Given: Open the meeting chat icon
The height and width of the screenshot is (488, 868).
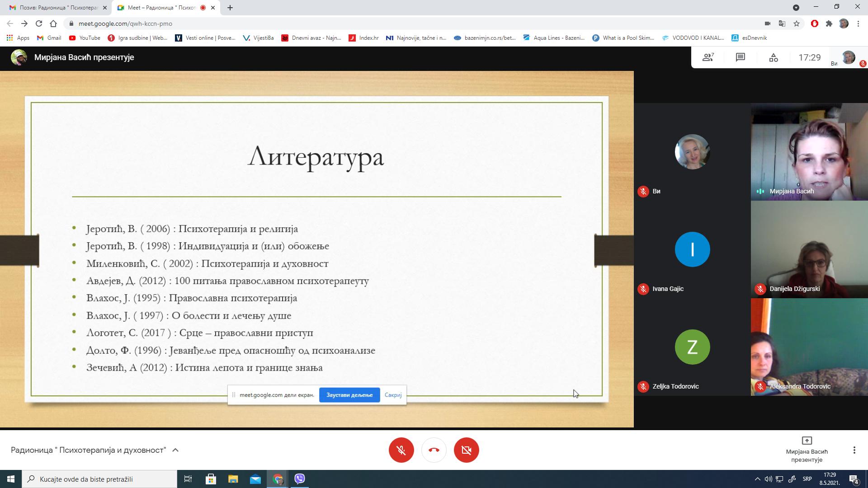Looking at the screenshot, I should [740, 57].
